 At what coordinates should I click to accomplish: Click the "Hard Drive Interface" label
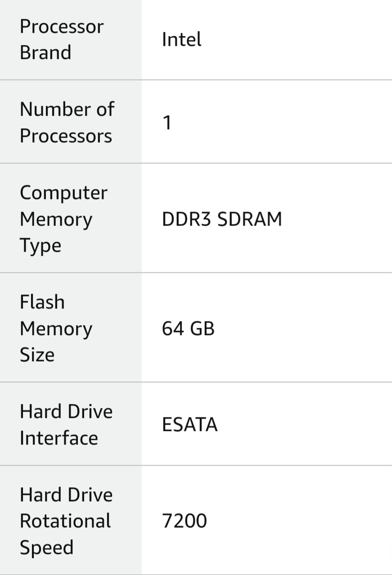(x=66, y=425)
